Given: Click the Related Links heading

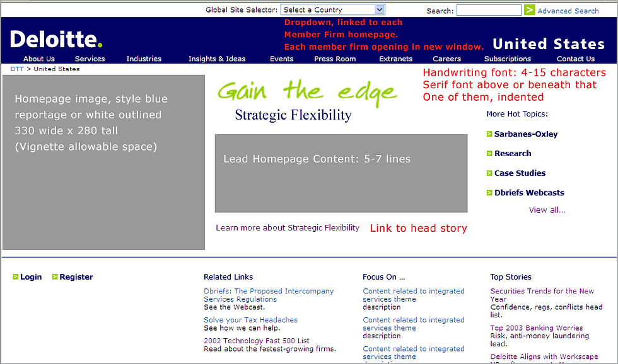Looking at the screenshot, I should coord(228,276).
